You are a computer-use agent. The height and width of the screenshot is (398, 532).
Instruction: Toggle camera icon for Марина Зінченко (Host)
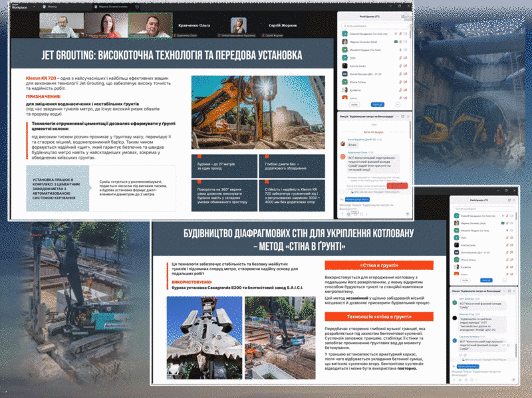pyautogui.click(x=404, y=41)
